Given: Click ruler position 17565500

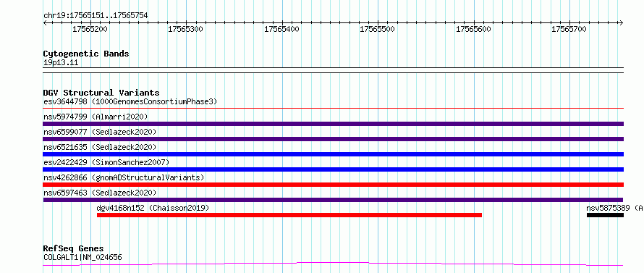Looking at the screenshot, I should [378, 29].
